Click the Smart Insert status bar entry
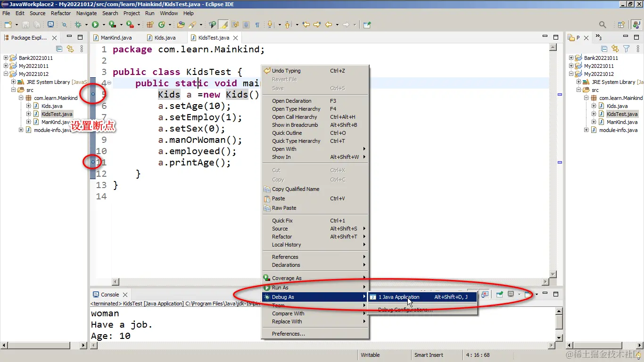 coord(429,355)
